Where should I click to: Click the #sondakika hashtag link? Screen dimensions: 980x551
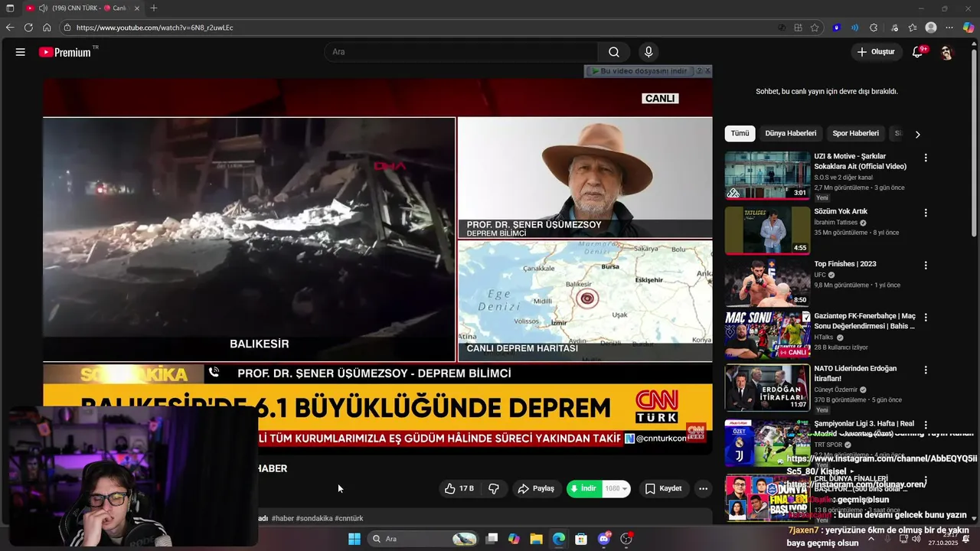(x=315, y=518)
